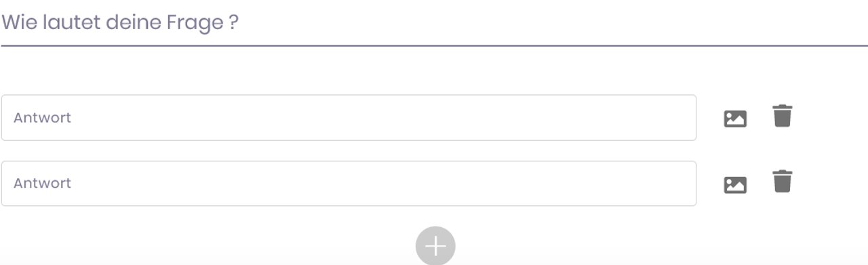Insert a new answer option row

[x=435, y=245]
